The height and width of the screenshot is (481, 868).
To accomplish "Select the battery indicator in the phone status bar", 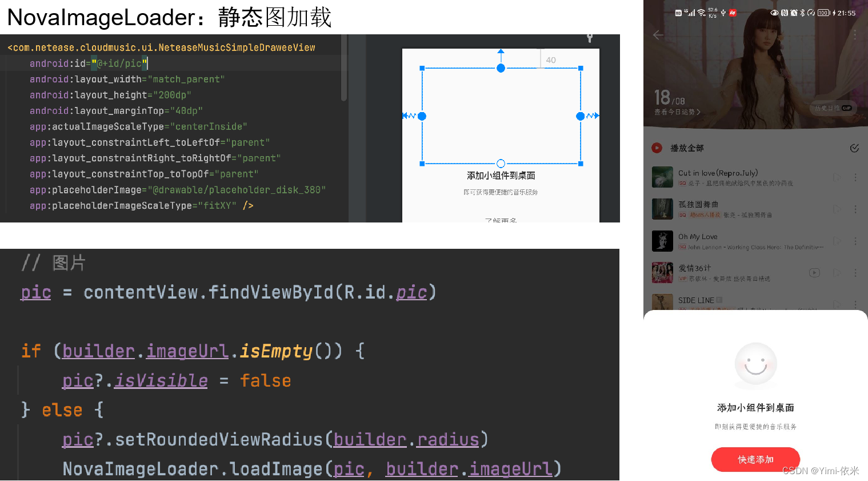I will [823, 13].
